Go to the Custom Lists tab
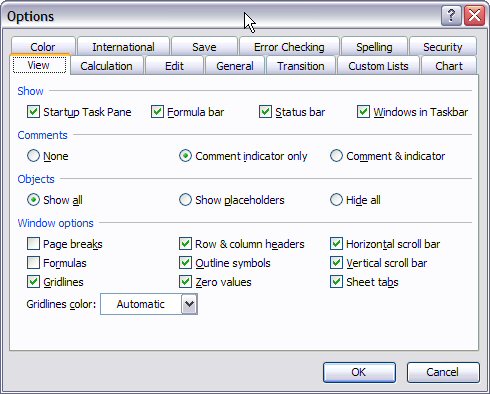Viewport: 490px width, 394px height. point(378,66)
